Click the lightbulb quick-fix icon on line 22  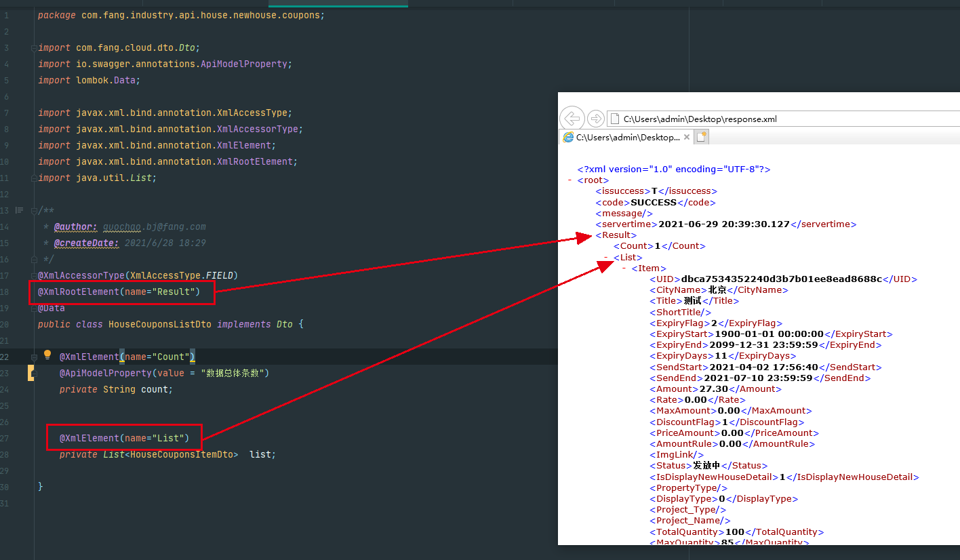pos(47,355)
